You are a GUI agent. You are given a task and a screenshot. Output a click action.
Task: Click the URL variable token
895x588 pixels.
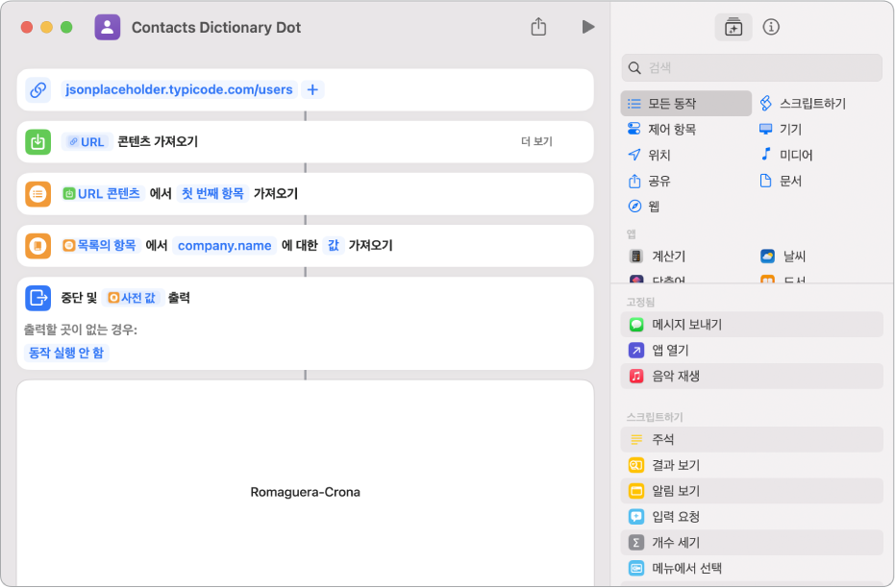[x=87, y=142]
